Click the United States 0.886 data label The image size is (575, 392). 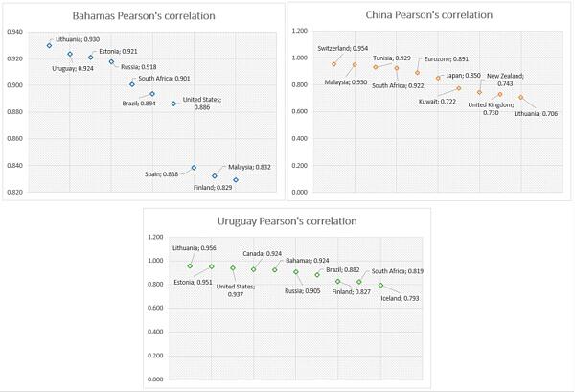(201, 104)
